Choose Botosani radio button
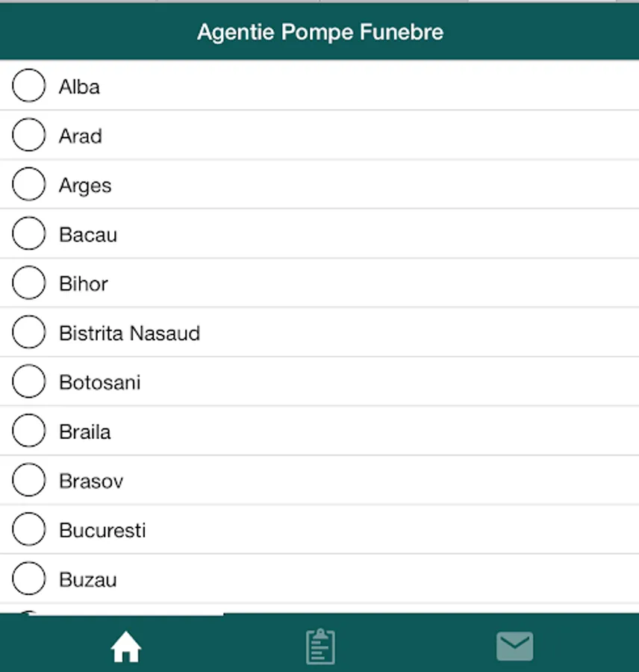This screenshot has height=672, width=639. click(29, 382)
